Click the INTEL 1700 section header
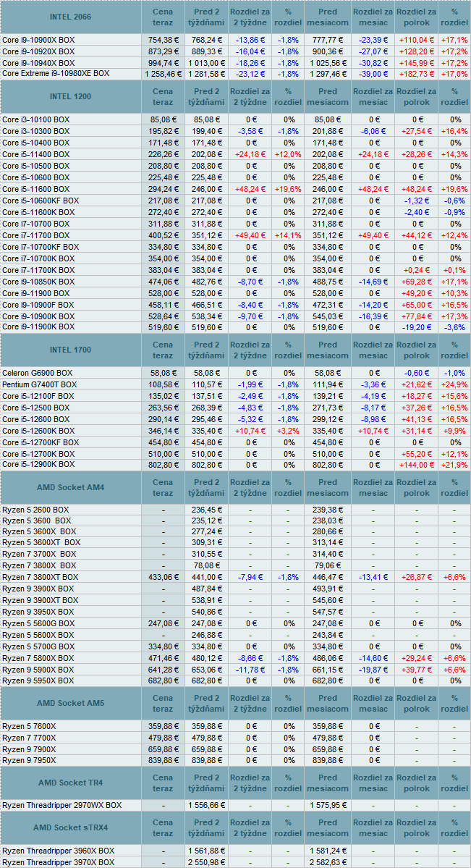Viewport: 471px width, 868px height. point(71,350)
